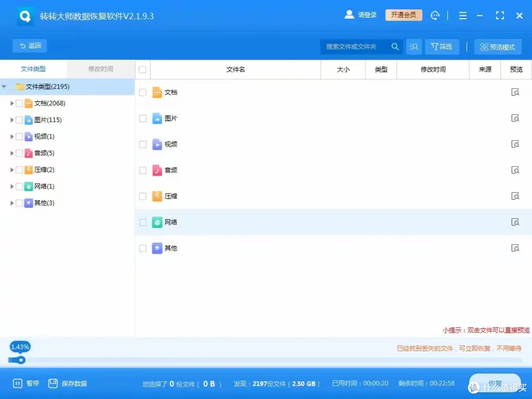Open the 筛选 filter button
Screen dimensions: 532x399
(x=442, y=47)
